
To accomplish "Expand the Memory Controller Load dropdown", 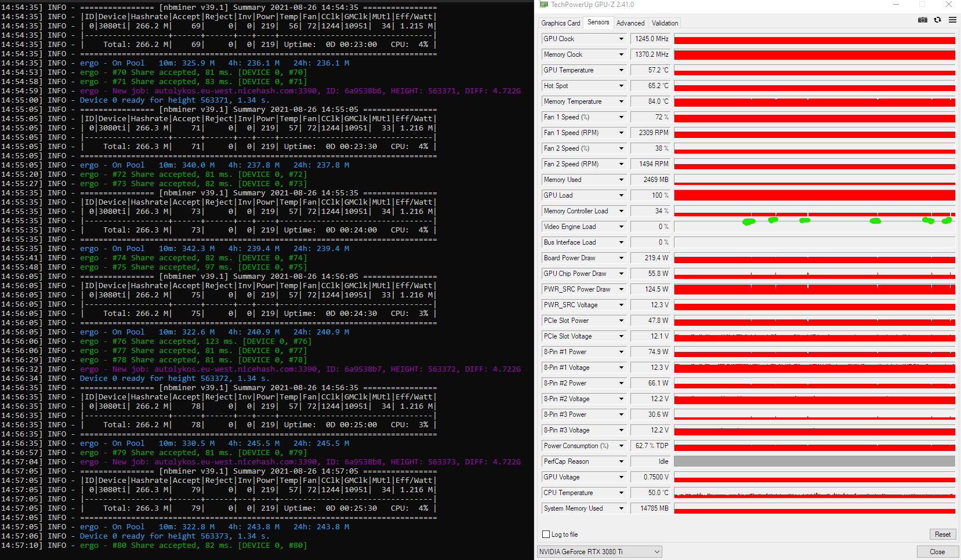I will click(621, 211).
